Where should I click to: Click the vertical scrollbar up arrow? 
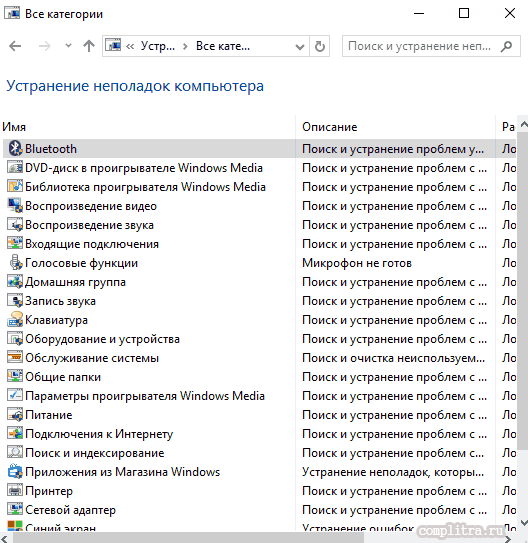(524, 124)
